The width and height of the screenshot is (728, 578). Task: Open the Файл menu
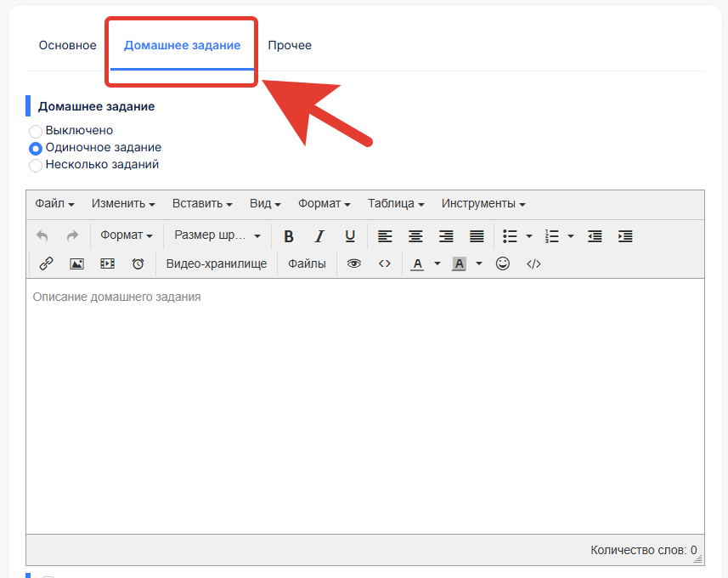pos(54,203)
